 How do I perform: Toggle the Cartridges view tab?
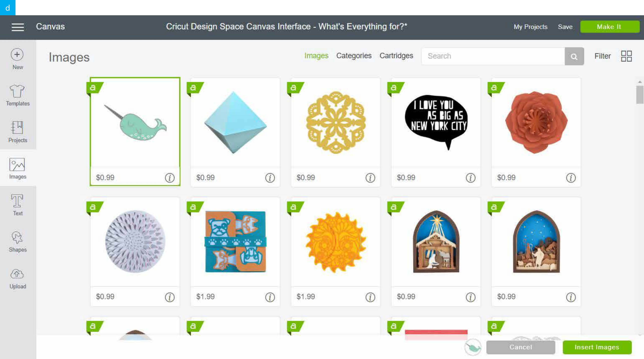click(x=395, y=56)
